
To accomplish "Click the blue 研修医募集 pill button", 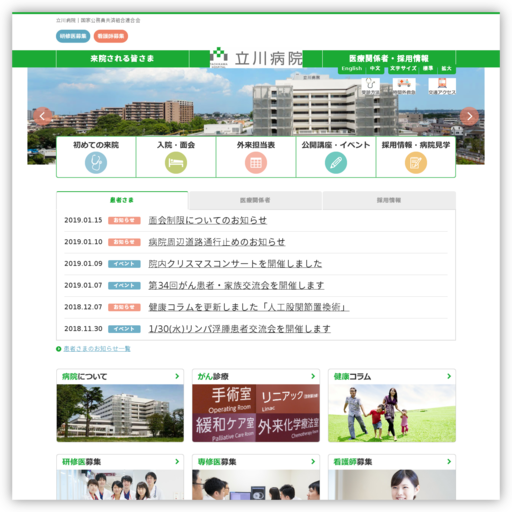I will click(x=73, y=36).
